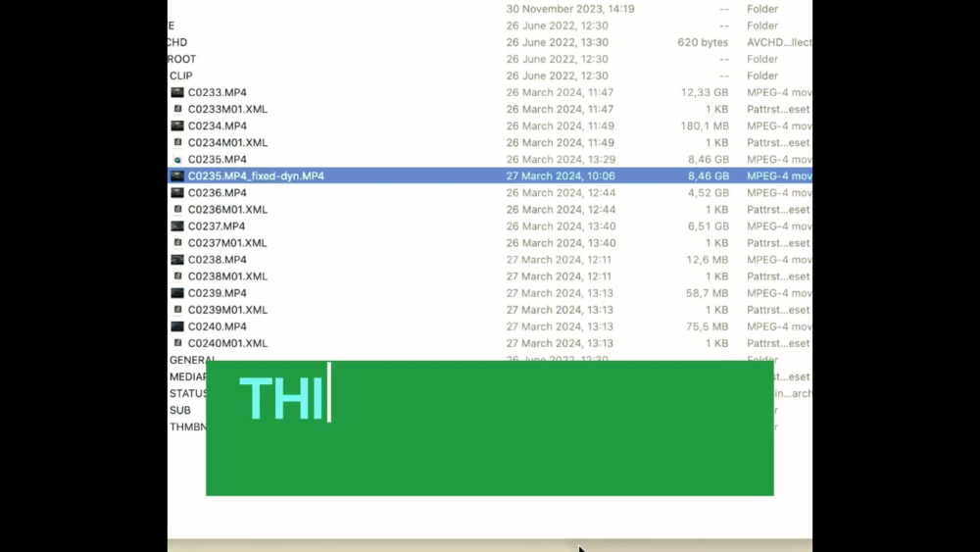
Task: Select file name C0235.MP4
Action: point(217,160)
